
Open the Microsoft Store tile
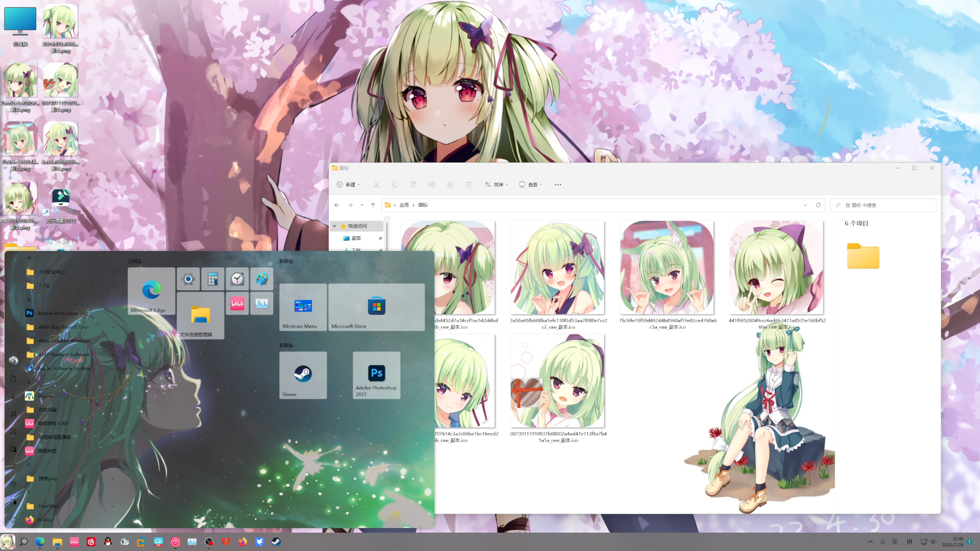(377, 307)
